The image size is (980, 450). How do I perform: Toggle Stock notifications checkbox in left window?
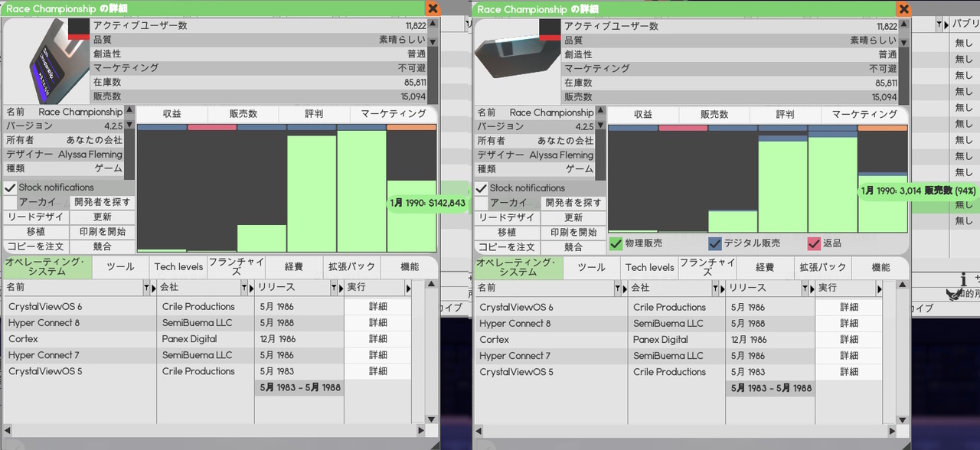click(11, 187)
